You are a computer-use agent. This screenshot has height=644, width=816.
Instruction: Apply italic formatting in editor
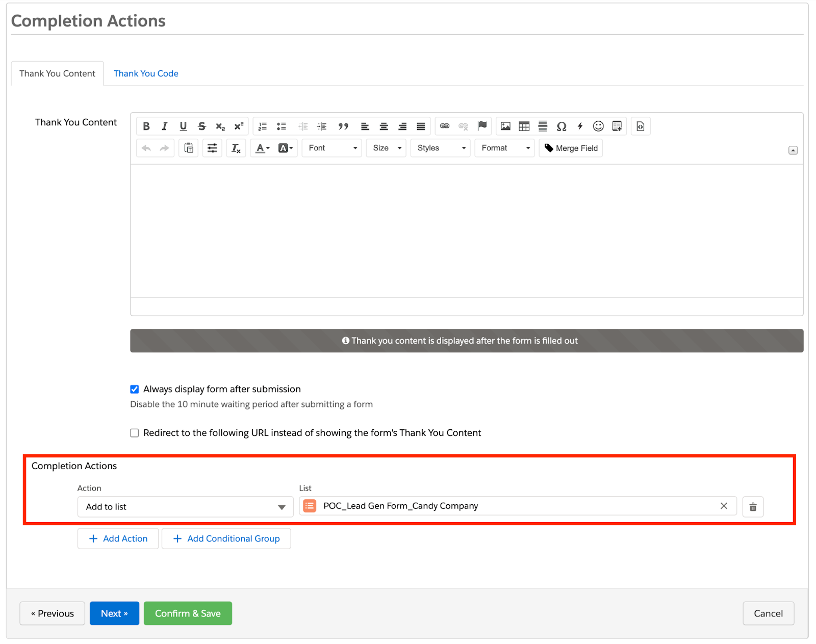164,126
